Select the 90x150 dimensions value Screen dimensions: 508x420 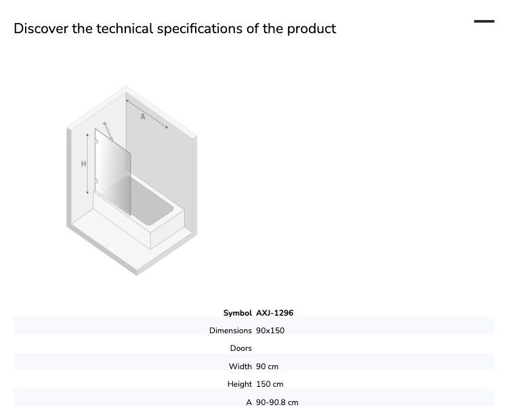coord(270,331)
